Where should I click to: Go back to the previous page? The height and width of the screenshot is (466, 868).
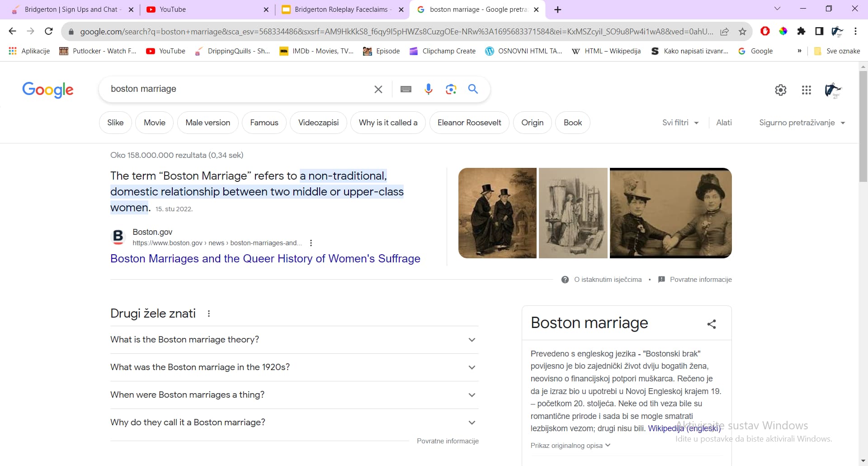click(12, 31)
